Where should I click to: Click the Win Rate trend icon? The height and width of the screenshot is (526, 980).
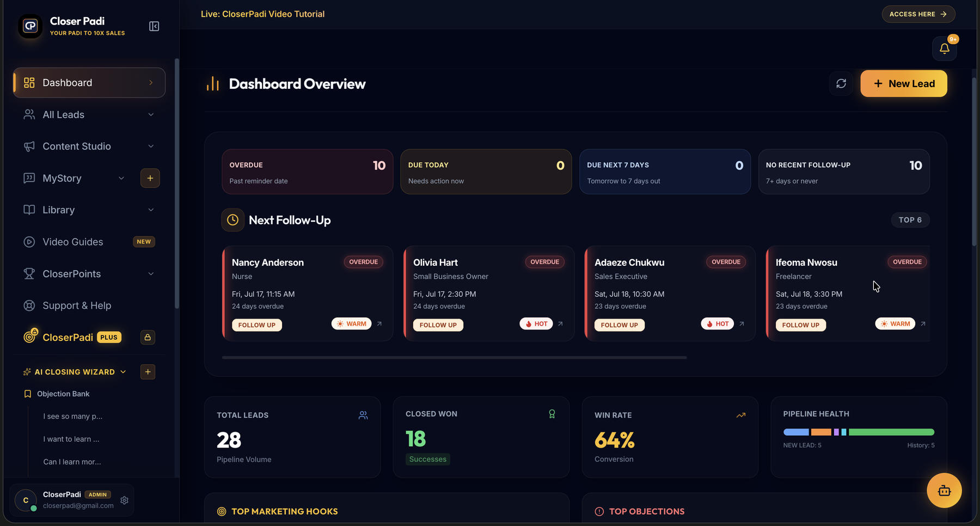coord(741,415)
